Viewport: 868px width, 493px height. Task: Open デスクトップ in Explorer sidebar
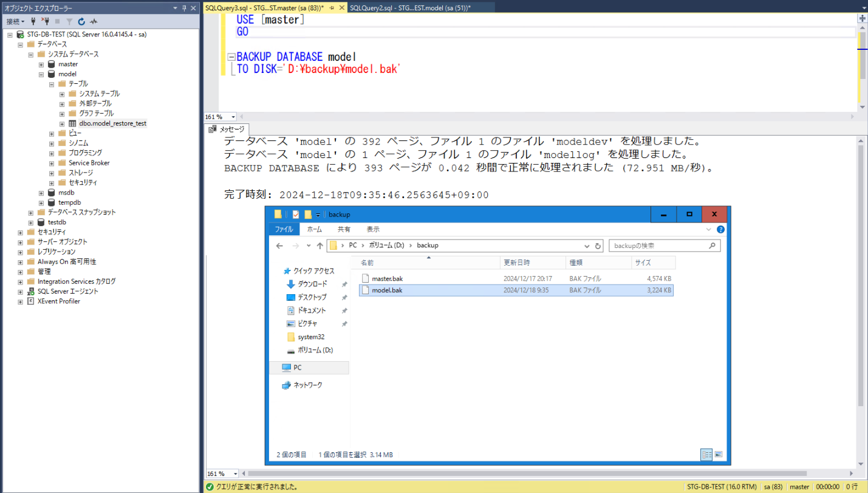(x=312, y=297)
